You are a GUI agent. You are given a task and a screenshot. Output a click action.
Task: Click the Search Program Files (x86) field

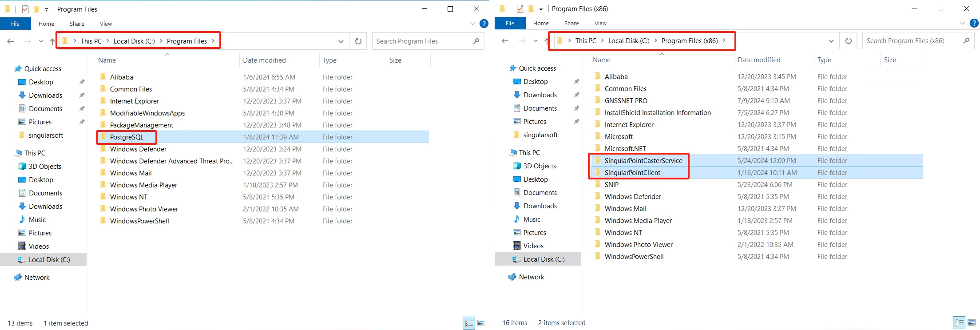point(910,41)
